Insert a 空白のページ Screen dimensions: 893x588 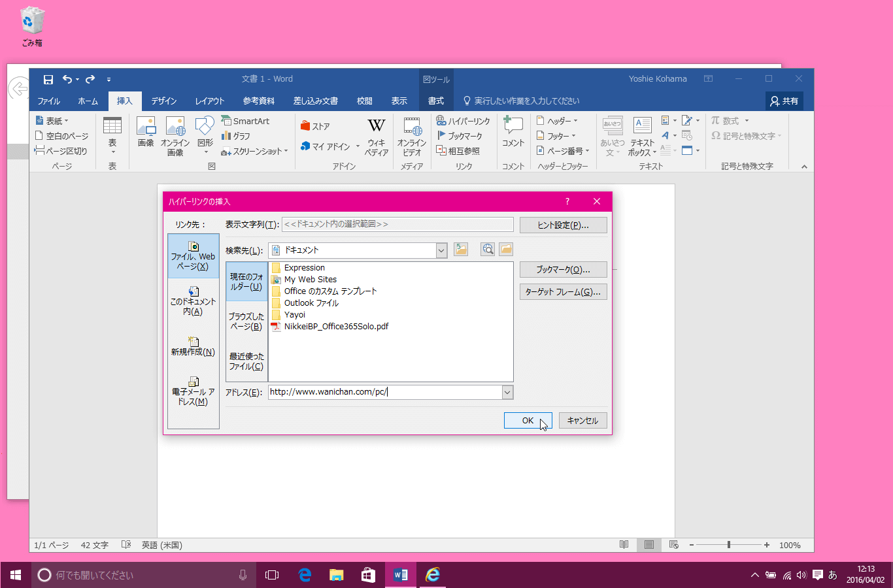(x=61, y=136)
